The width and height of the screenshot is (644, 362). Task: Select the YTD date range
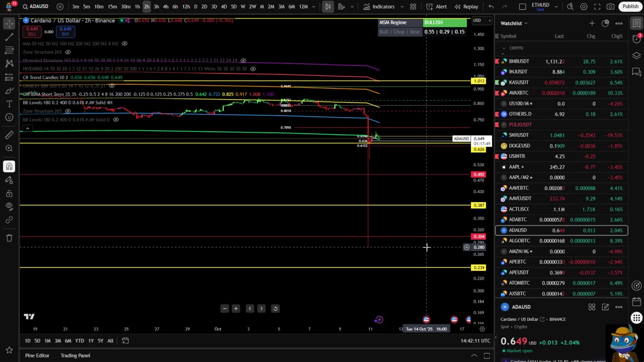click(x=79, y=341)
